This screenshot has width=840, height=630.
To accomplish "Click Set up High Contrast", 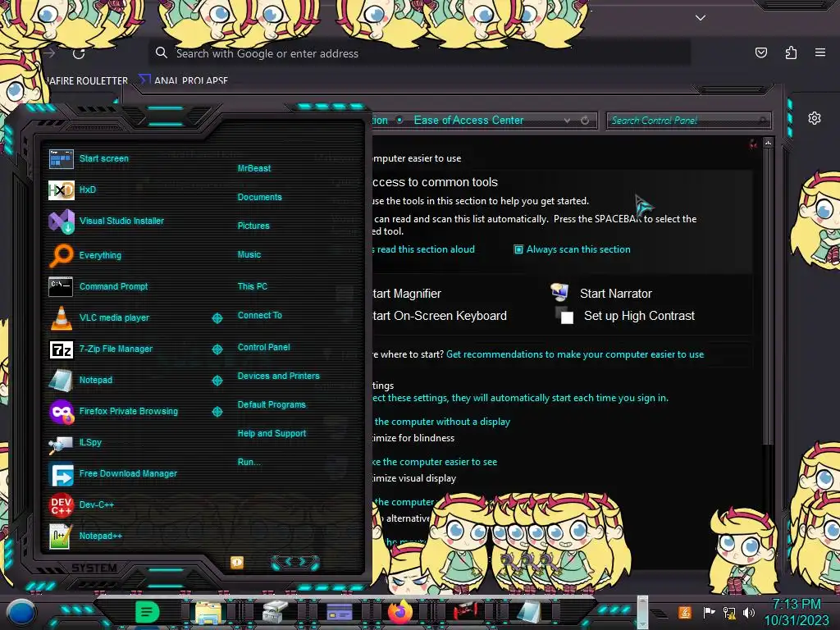I will point(639,316).
